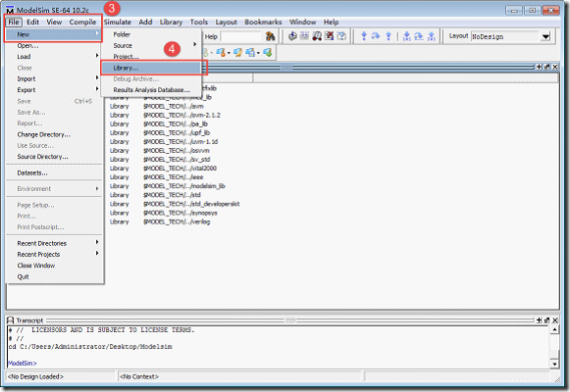Open the View menu
Image resolution: width=570 pixels, height=392 pixels.
54,22
